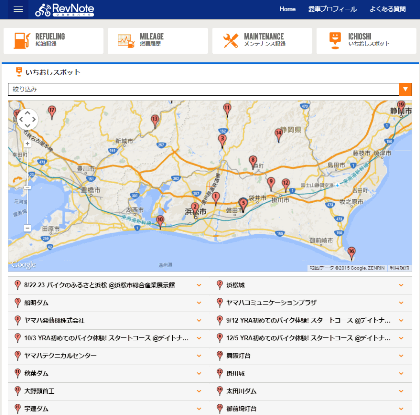Click the Google logo on the map
420x415 pixels.
(x=24, y=265)
